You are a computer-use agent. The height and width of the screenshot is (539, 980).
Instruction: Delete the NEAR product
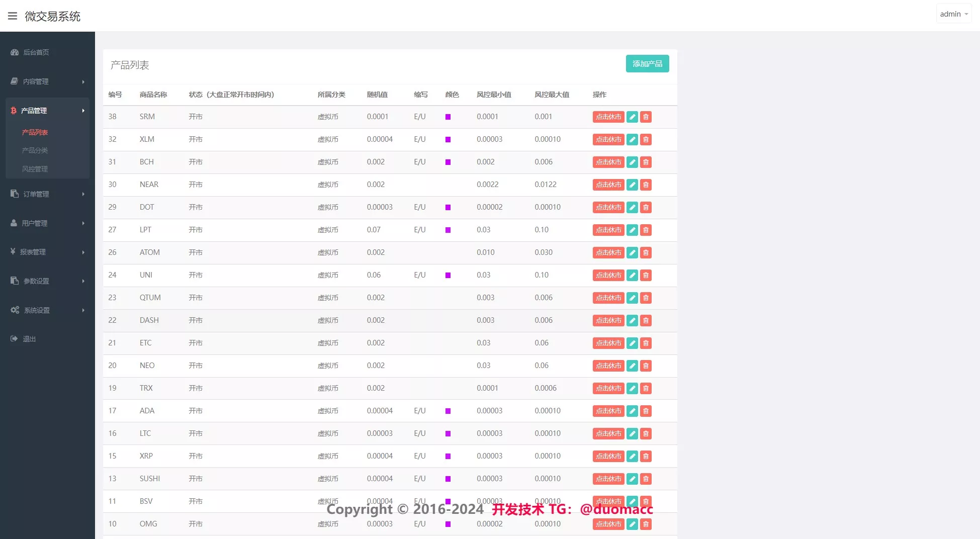coord(646,185)
